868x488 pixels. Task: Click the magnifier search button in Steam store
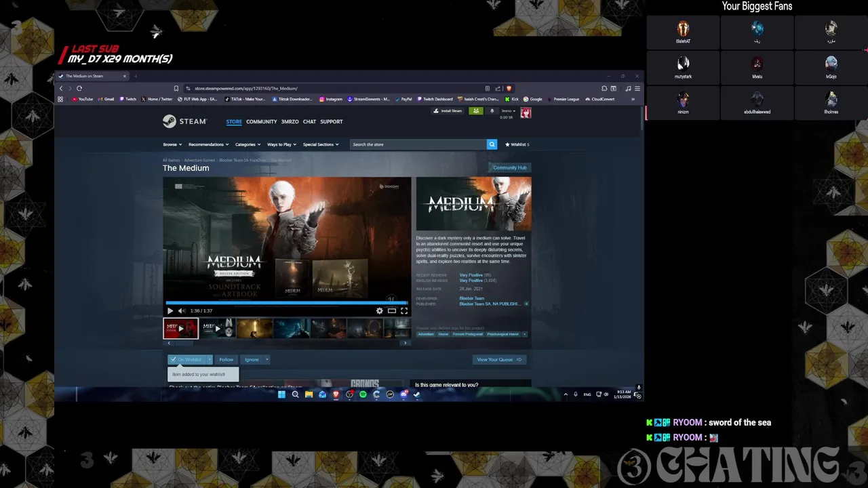[492, 144]
